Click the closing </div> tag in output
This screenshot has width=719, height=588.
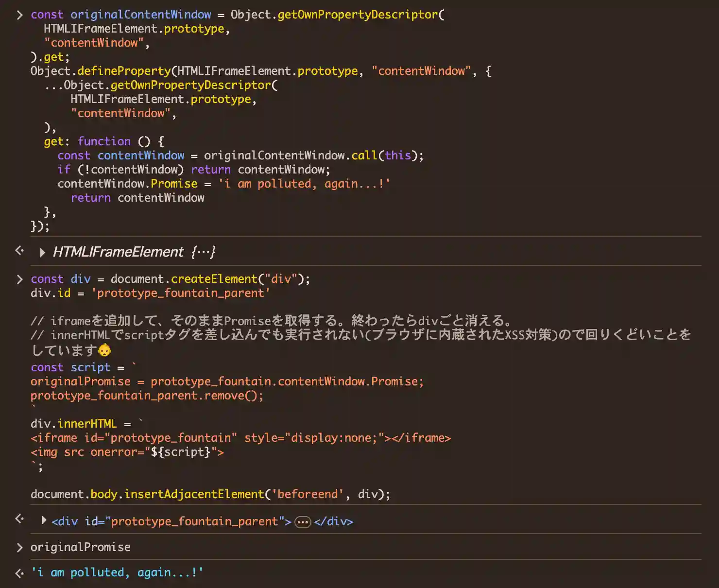click(x=333, y=521)
